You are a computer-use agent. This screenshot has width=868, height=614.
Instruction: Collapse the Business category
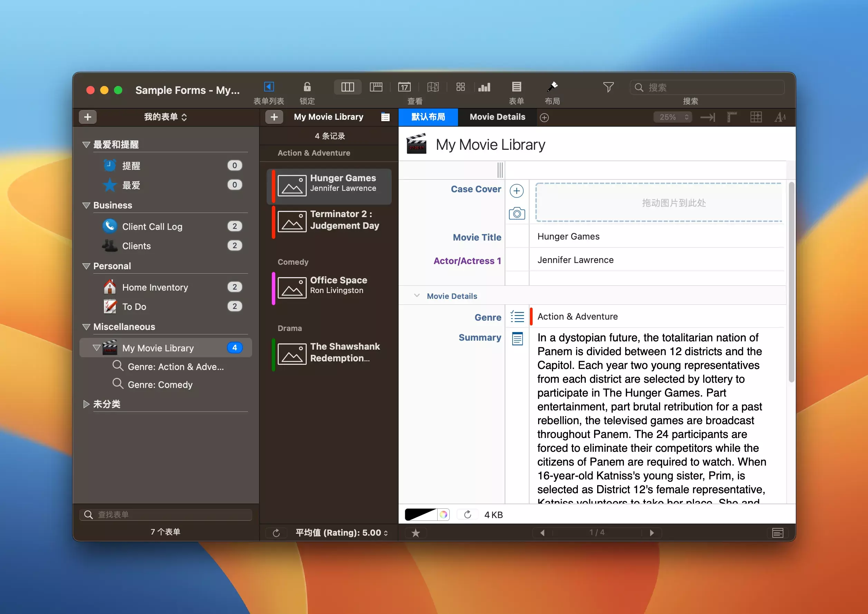pyautogui.click(x=86, y=205)
